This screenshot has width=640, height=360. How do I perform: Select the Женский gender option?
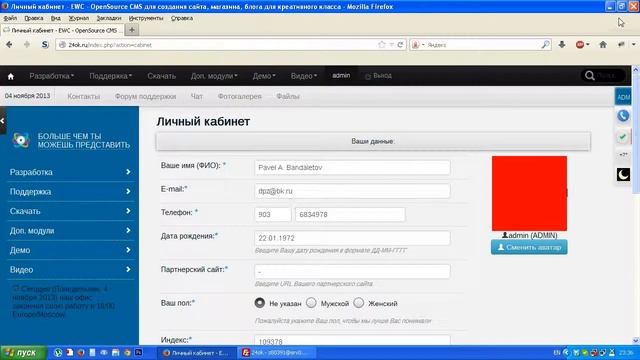pos(358,303)
